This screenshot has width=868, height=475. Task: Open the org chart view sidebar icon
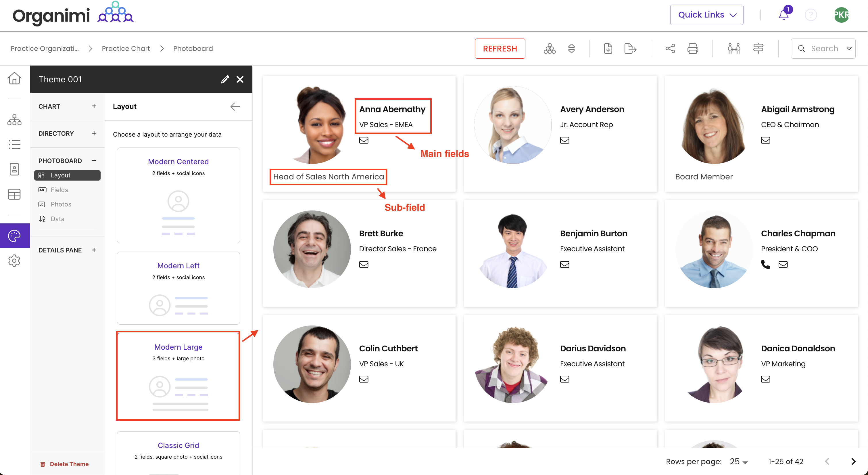click(14, 120)
